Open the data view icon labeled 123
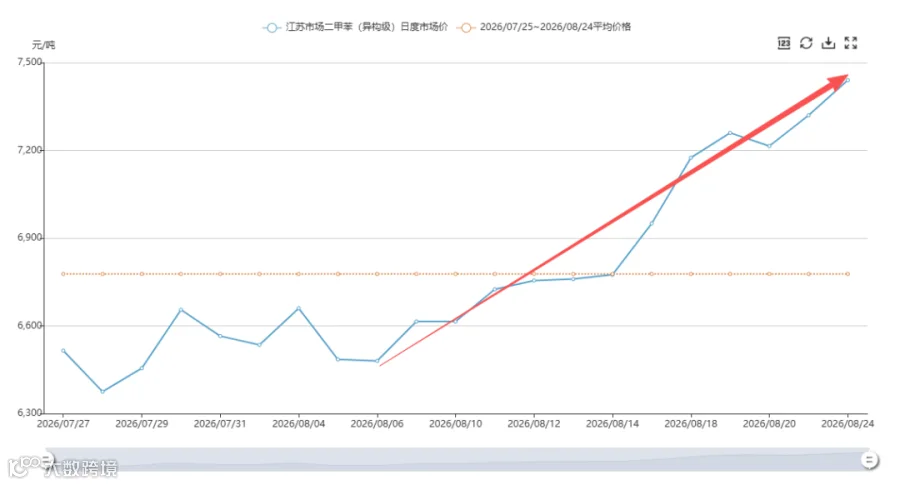Image resolution: width=900 pixels, height=485 pixels. [783, 43]
